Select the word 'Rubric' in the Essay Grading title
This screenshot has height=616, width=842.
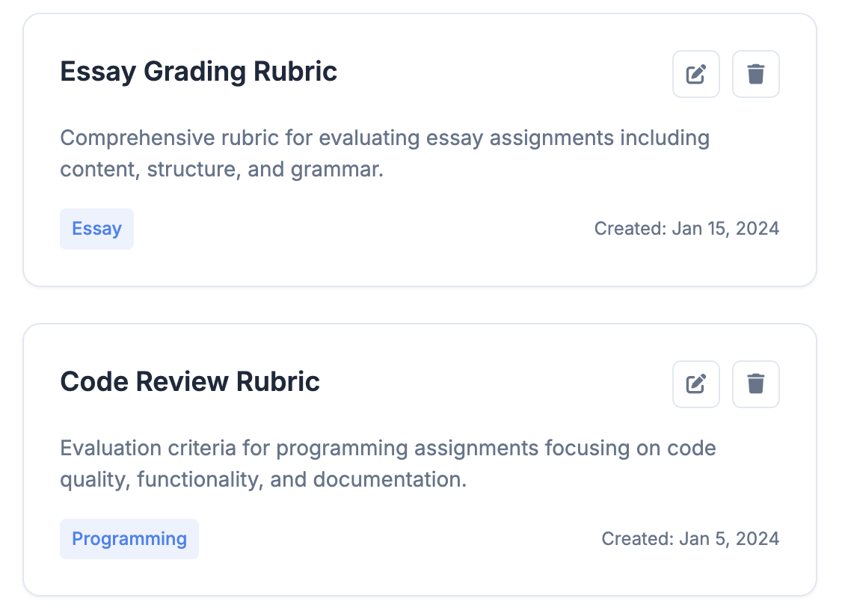coord(295,72)
